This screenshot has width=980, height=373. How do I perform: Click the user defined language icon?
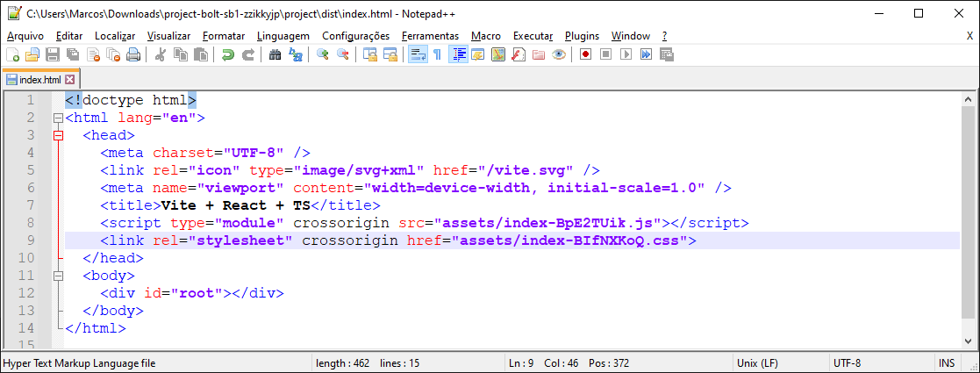(478, 55)
